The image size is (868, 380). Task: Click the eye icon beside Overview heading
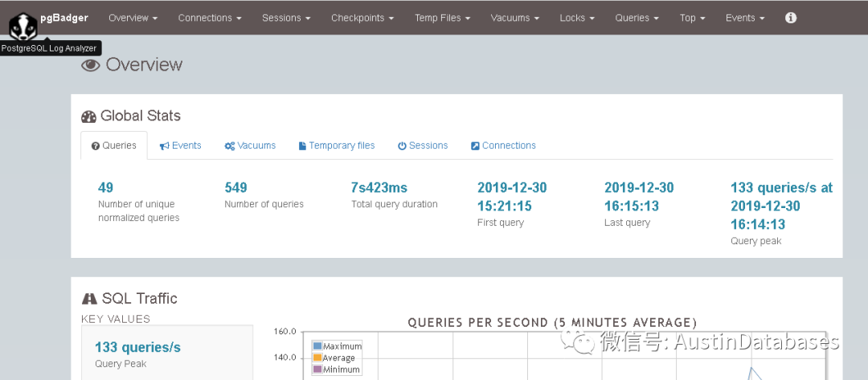(x=90, y=65)
